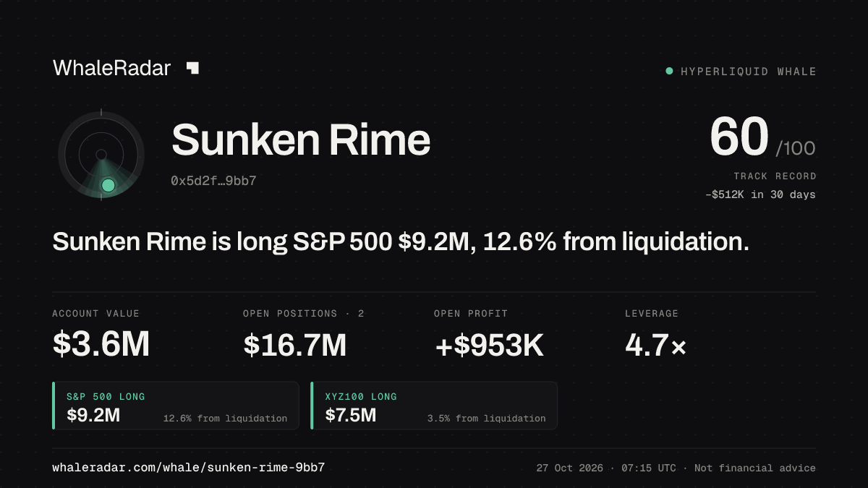Click the -$512K in 30 days text
The width and height of the screenshot is (868, 488).
point(760,194)
